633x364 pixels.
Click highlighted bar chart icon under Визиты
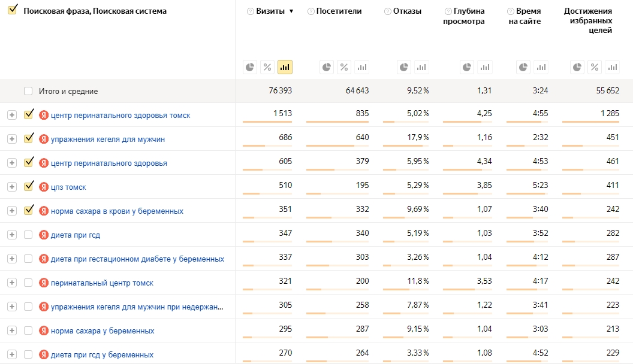point(285,67)
